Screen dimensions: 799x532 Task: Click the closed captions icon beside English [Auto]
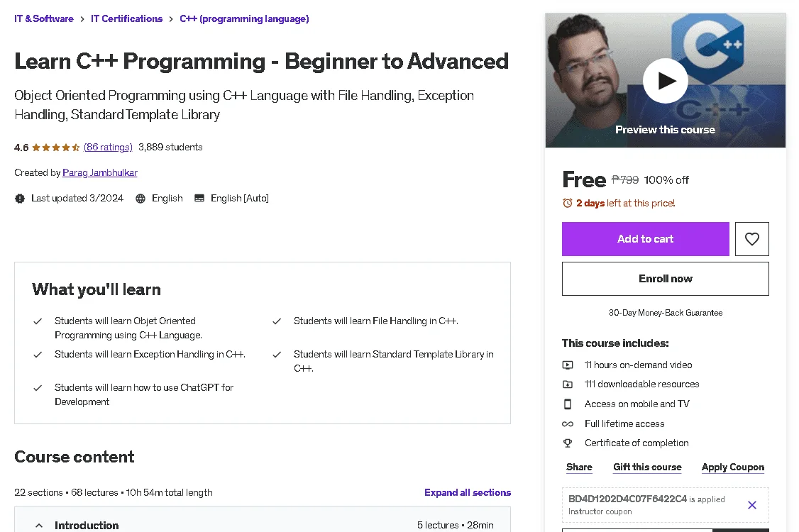(199, 198)
